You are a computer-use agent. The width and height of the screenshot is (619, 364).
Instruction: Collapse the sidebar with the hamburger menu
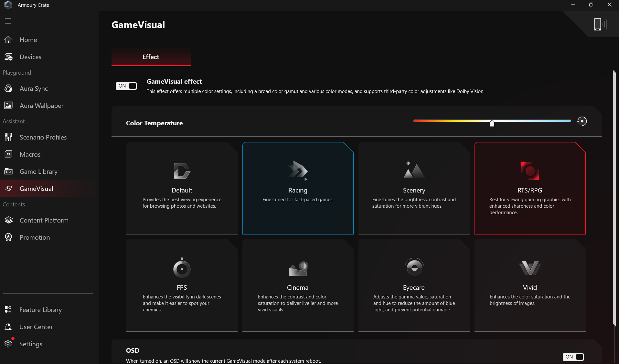point(8,21)
